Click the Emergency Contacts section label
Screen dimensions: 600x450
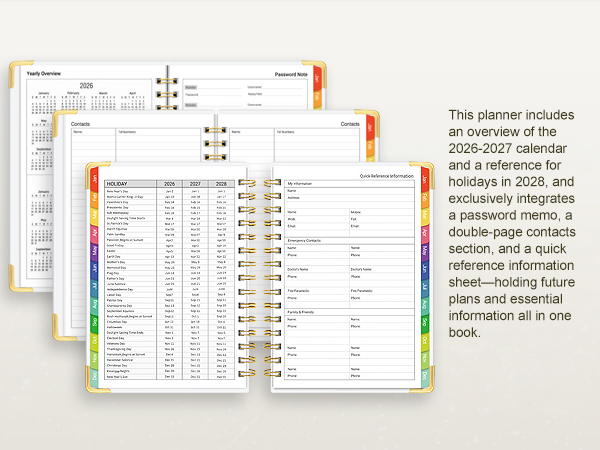point(304,240)
